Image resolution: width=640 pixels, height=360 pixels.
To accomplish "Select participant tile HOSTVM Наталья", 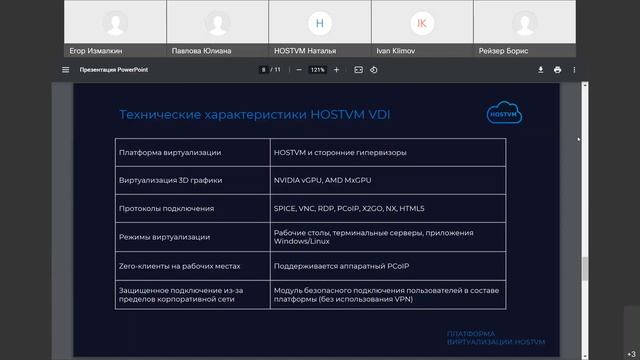I will (x=320, y=28).
